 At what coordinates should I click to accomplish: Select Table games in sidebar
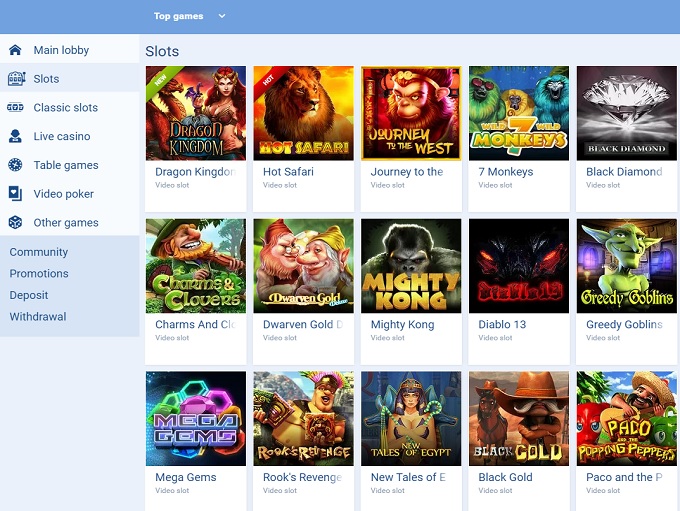click(66, 165)
